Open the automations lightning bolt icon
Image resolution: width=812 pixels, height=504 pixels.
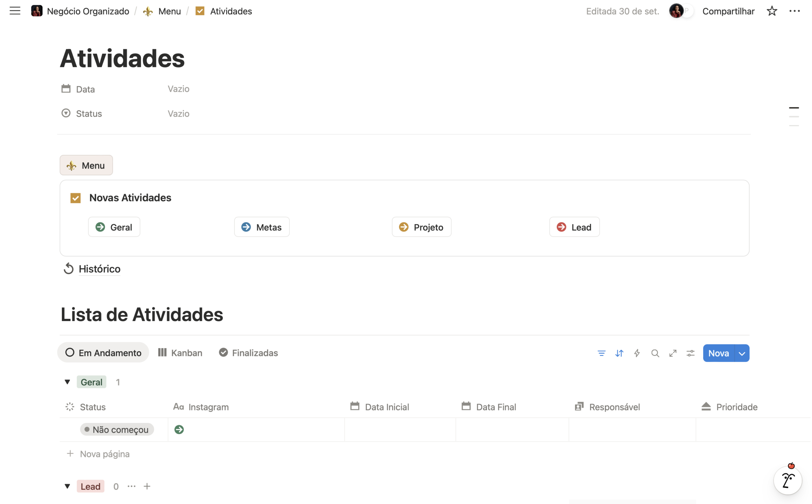(637, 353)
